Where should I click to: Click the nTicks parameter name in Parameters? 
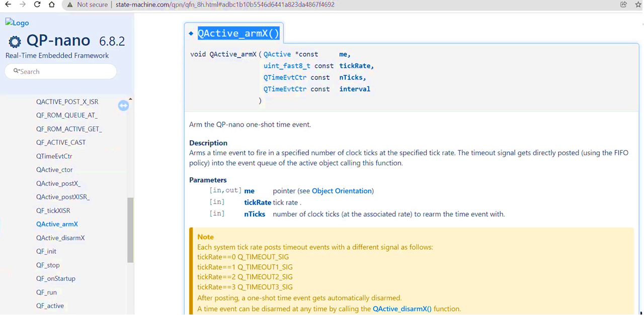[x=255, y=214]
